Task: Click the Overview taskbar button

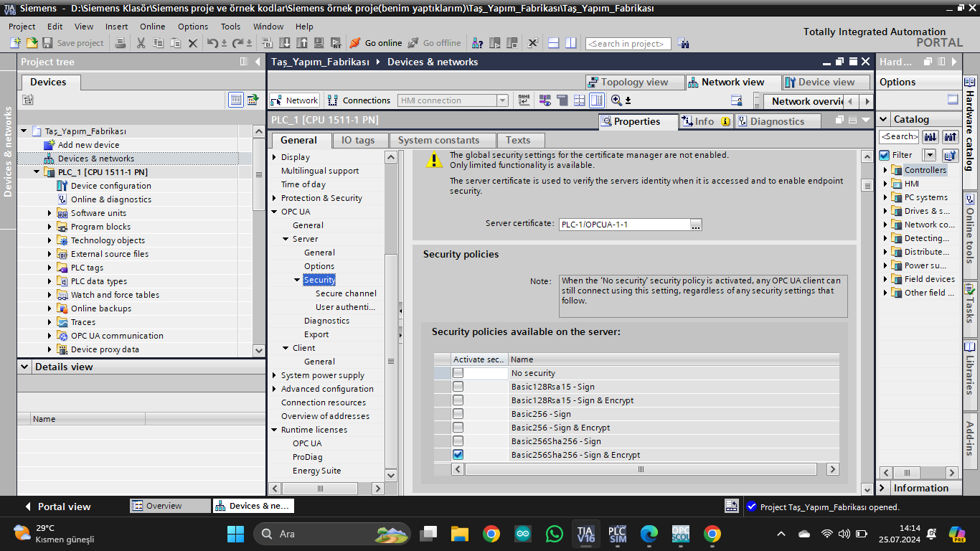Action: pyautogui.click(x=170, y=506)
